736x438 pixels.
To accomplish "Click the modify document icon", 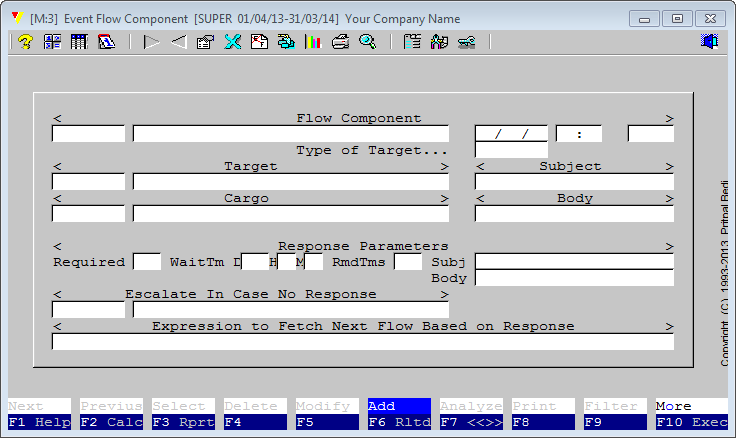I will pos(259,42).
